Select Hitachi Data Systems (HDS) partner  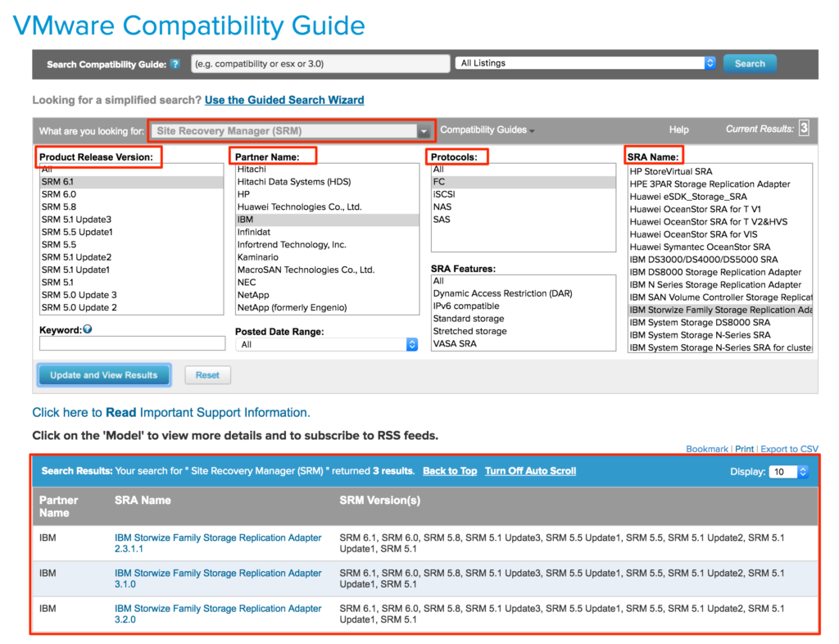[328, 182]
